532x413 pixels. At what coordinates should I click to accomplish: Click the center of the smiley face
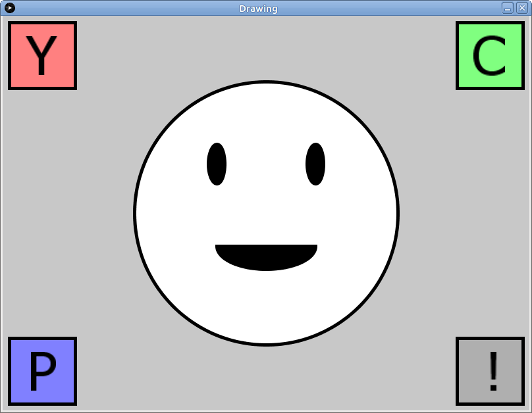click(x=266, y=212)
